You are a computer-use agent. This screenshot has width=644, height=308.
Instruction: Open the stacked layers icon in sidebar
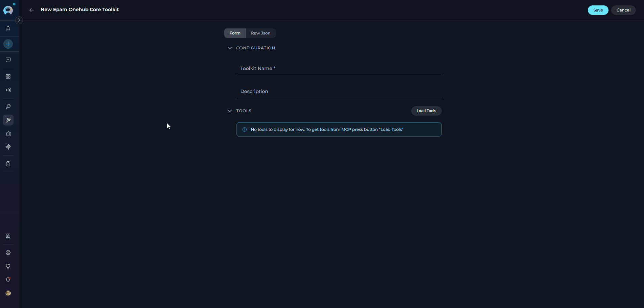pos(8,147)
